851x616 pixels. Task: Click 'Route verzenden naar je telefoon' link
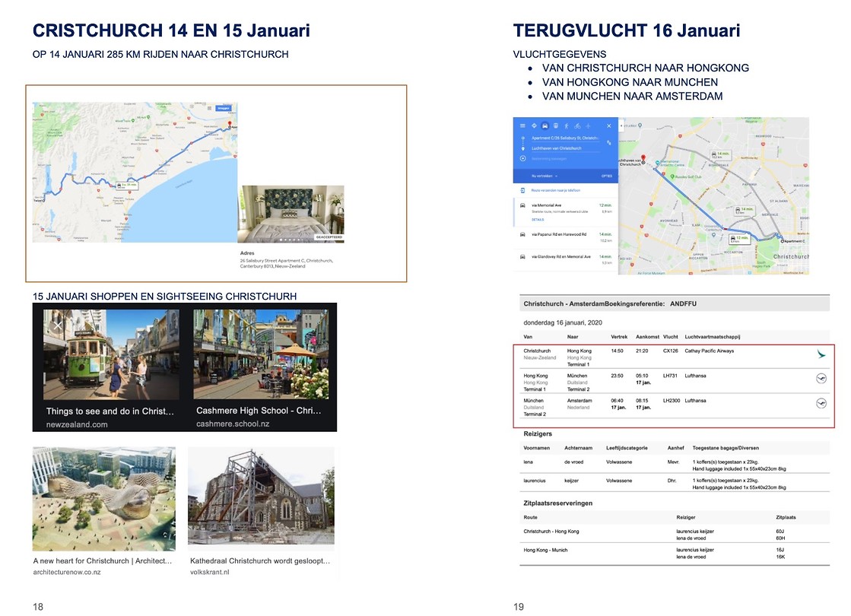coord(556,190)
